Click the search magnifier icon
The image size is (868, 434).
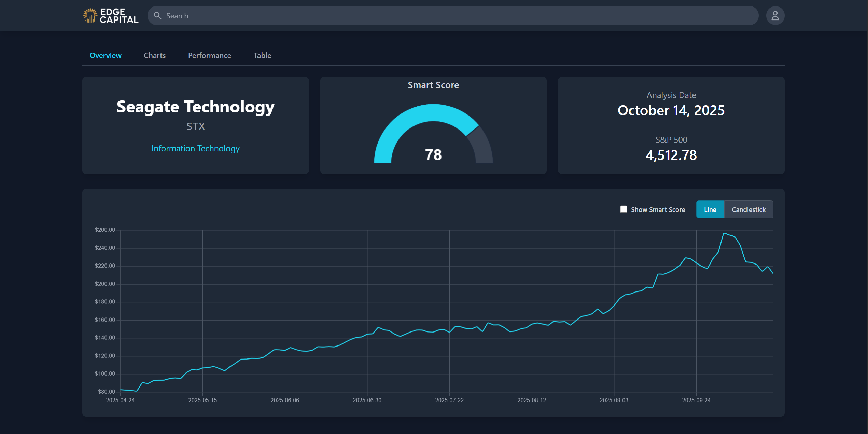point(157,16)
